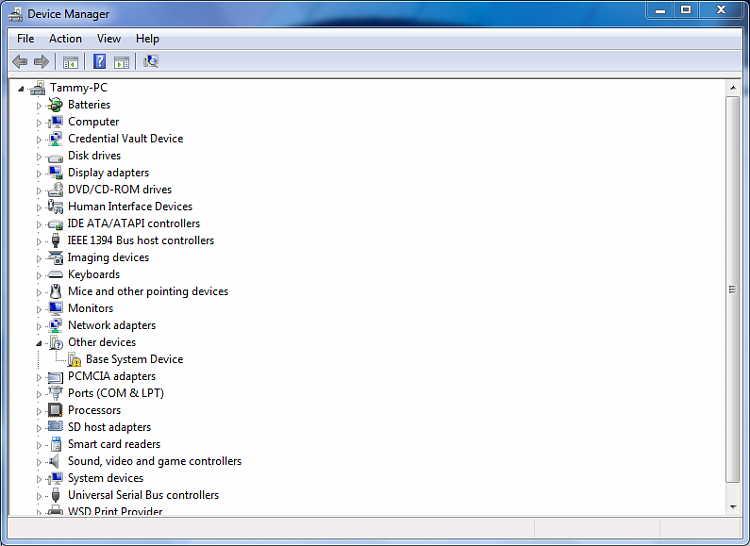Select the Disk drives label
Image resolution: width=750 pixels, height=546 pixels.
[94, 156]
